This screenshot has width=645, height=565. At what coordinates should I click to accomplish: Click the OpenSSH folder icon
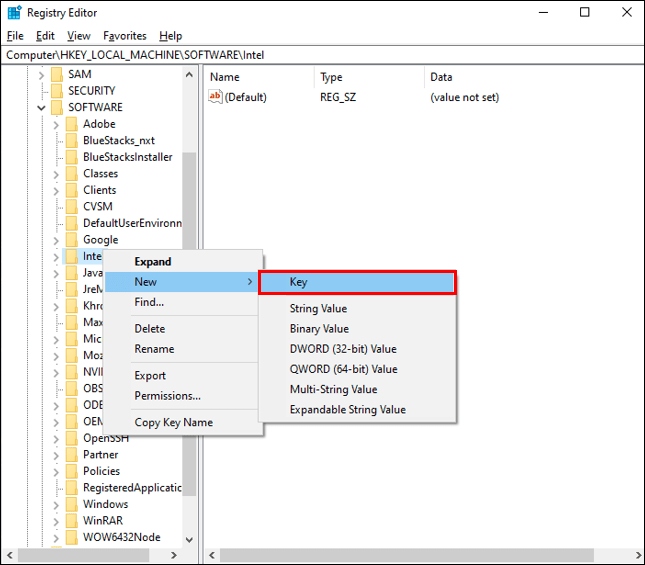point(72,438)
